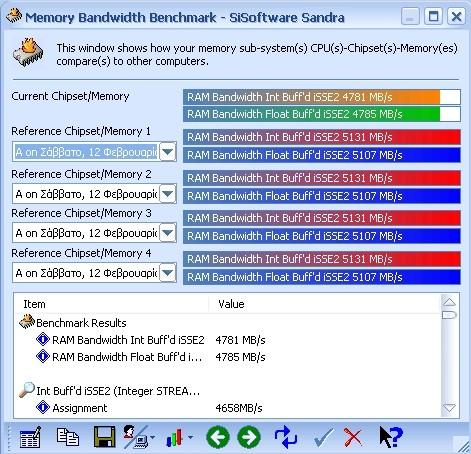
Task: Go back with green left arrow
Action: (x=218, y=437)
